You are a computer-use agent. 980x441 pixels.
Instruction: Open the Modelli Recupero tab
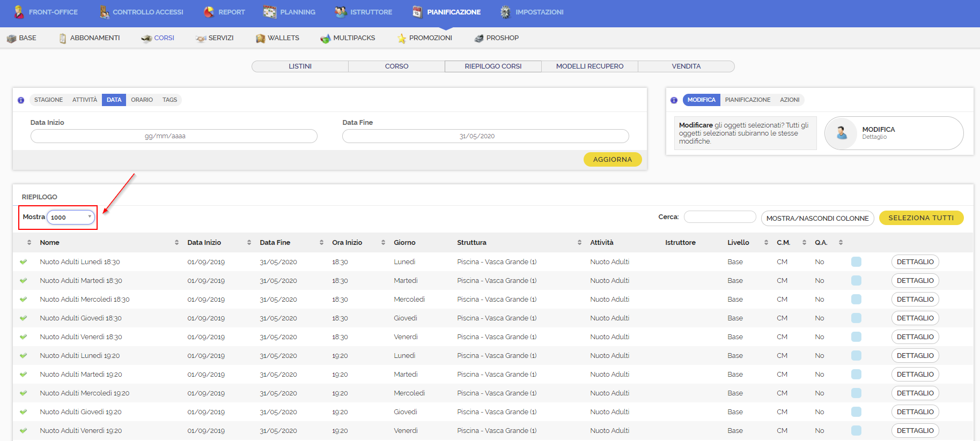[x=590, y=66]
